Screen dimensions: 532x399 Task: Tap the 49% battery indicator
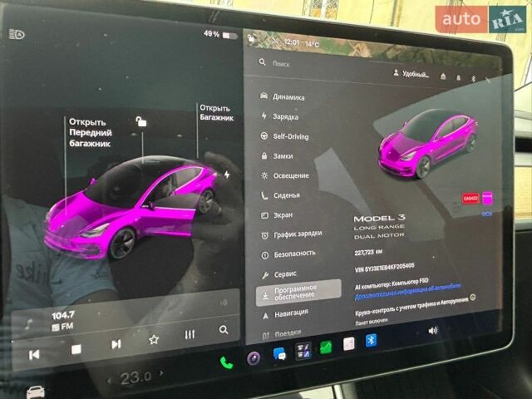pos(220,35)
